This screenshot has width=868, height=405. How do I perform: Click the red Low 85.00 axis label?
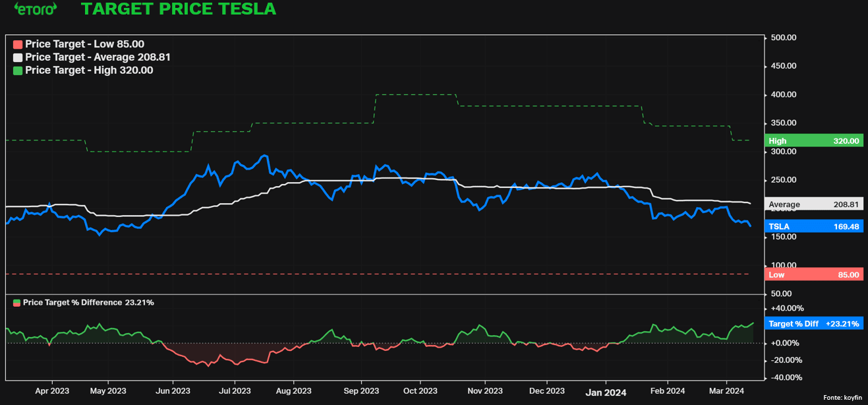click(813, 274)
